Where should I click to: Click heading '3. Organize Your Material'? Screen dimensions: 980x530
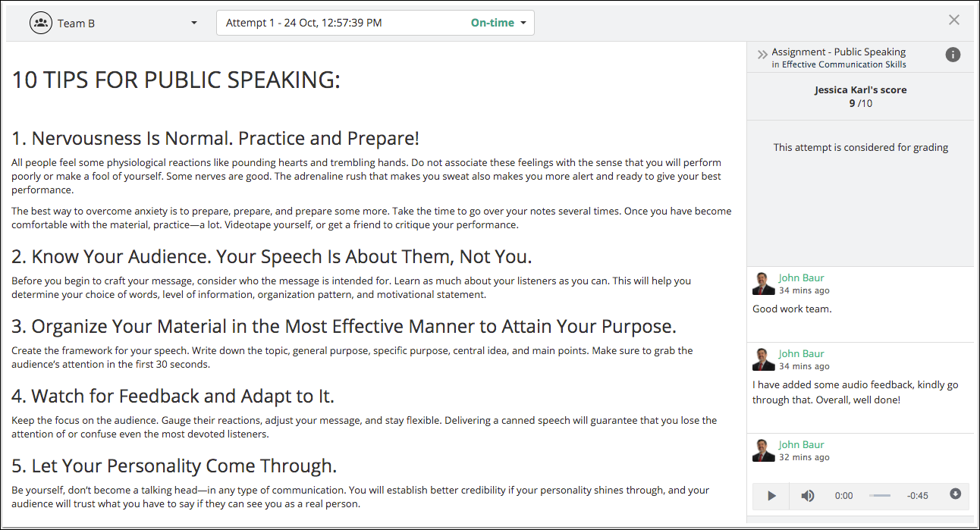[344, 327]
